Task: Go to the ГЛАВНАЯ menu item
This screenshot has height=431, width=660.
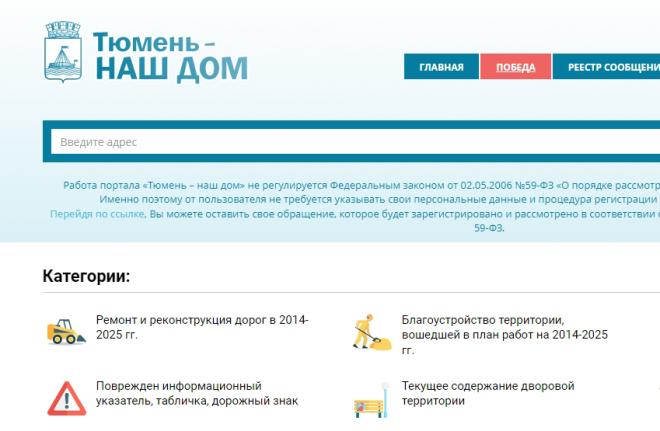Action: point(441,67)
